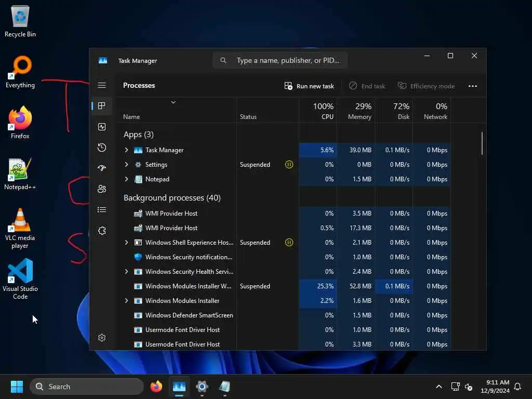Open the clock showing 9:11 AM 12/9/2024

coord(495,387)
